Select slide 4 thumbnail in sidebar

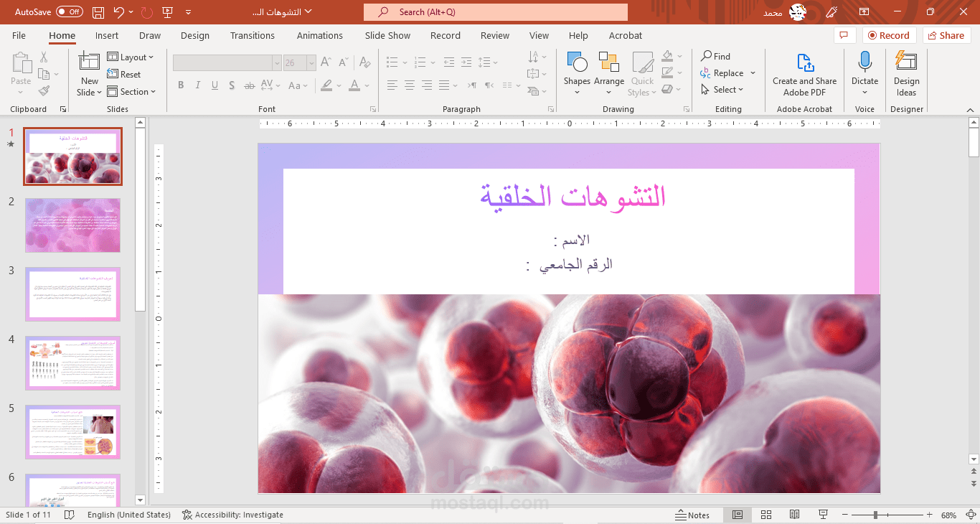pos(72,363)
